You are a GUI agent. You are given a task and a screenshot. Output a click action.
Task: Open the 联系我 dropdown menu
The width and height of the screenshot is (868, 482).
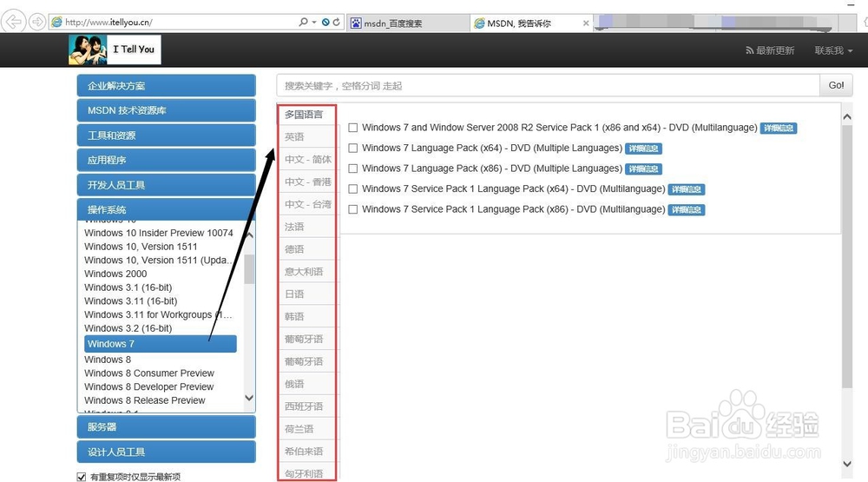tap(833, 50)
